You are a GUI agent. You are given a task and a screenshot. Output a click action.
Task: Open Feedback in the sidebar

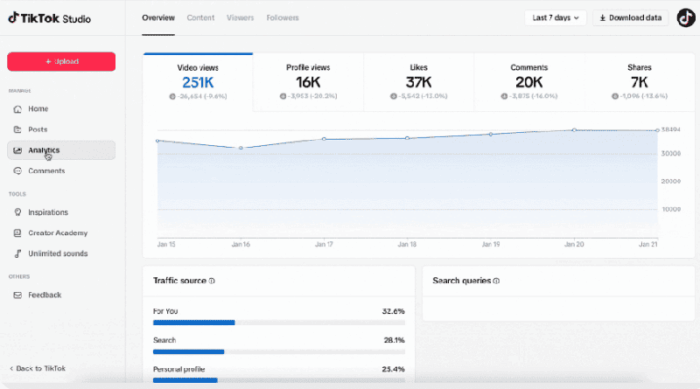tap(61, 295)
